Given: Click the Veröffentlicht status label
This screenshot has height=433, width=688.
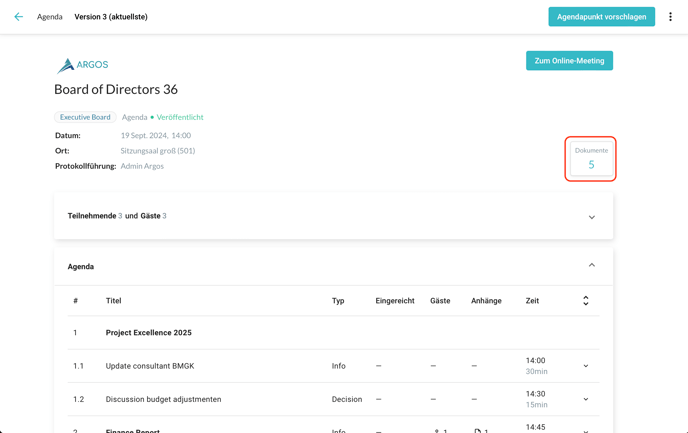Looking at the screenshot, I should (179, 117).
